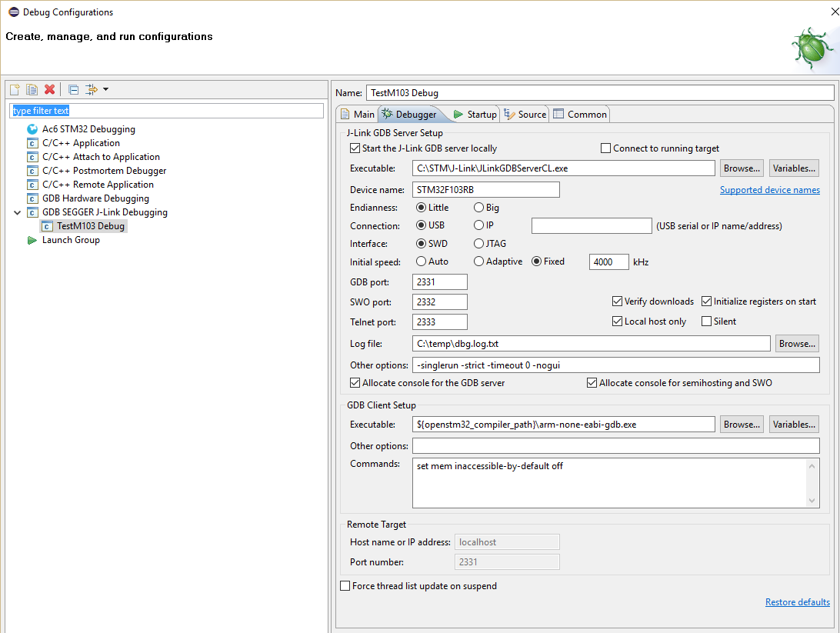The image size is (840, 633).
Task: Click the C/C++ Application icon
Action: (32, 143)
